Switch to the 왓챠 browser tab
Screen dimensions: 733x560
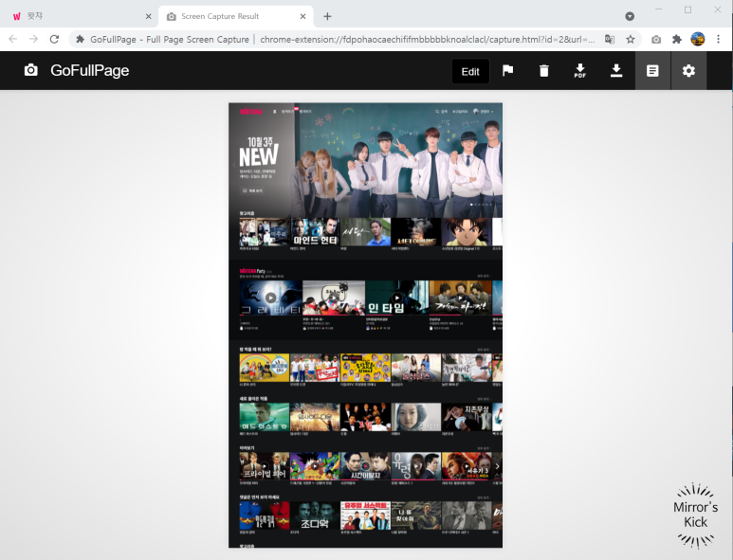80,16
